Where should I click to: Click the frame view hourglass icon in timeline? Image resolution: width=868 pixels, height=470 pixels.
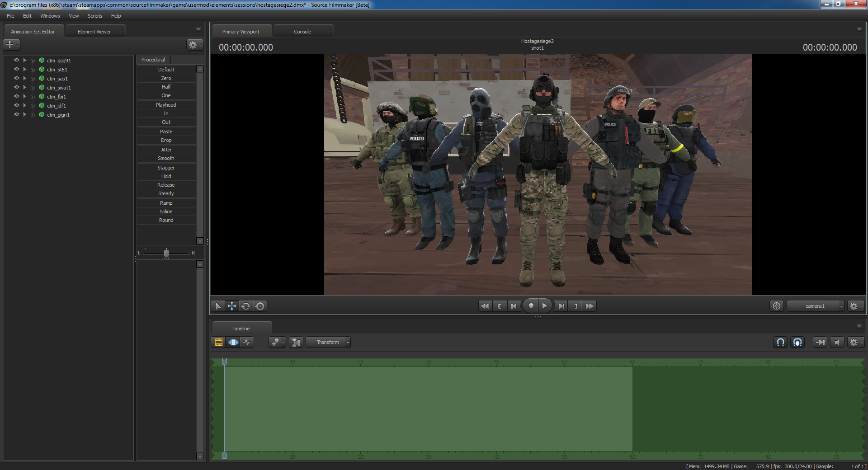(x=296, y=342)
